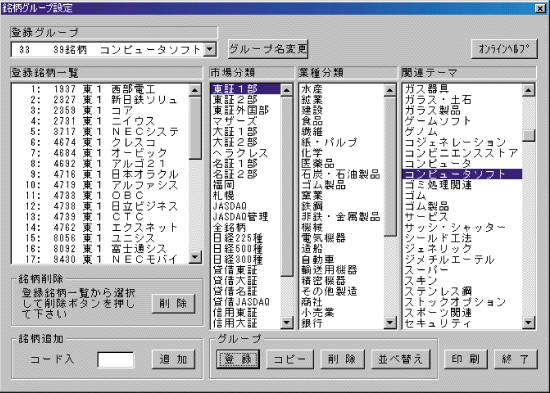The image size is (550, 393).
Task: Click the 並べ替え button
Action: [x=401, y=359]
